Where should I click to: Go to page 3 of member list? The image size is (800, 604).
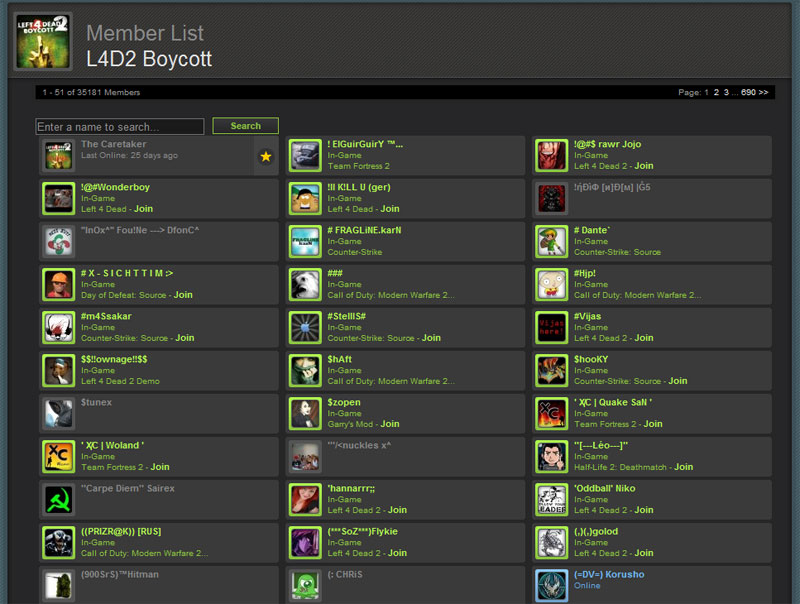(x=726, y=92)
